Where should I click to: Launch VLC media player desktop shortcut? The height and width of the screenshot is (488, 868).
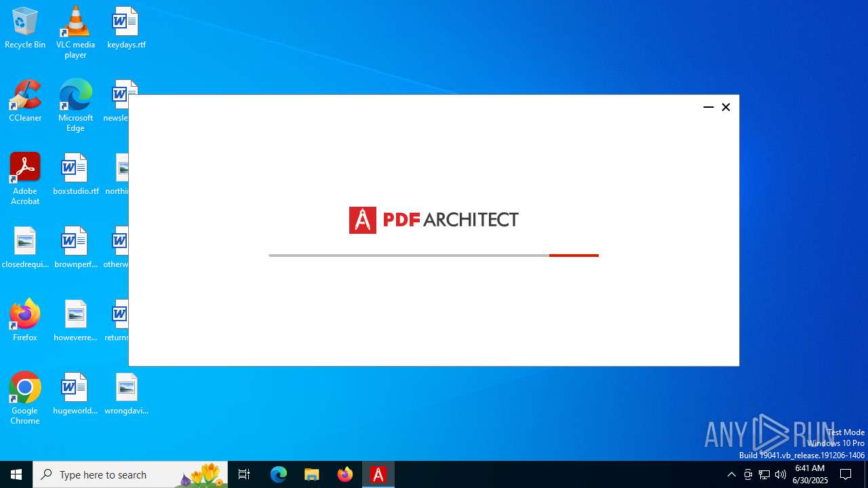(75, 33)
